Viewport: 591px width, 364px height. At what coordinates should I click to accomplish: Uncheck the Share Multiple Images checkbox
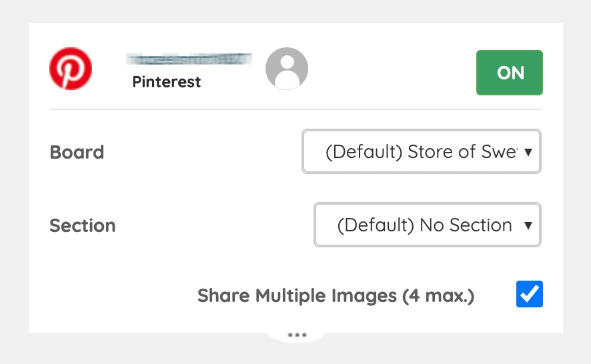click(530, 294)
